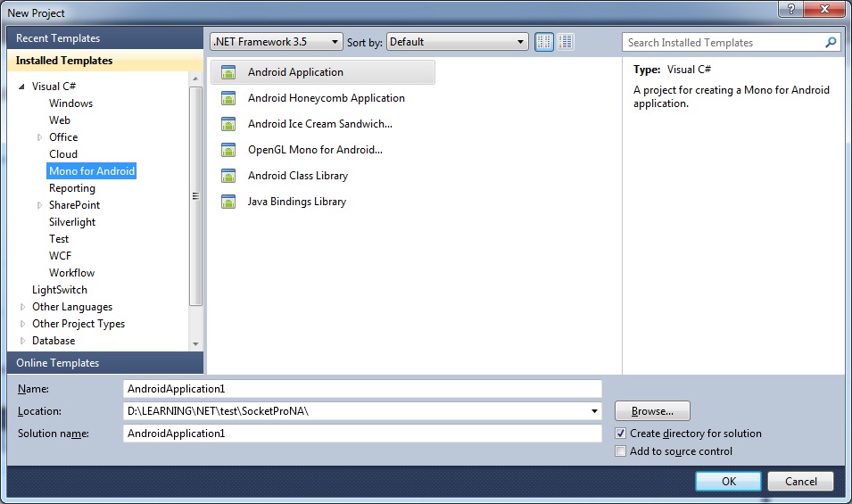
Task: Select the Android Class Library icon
Action: [x=228, y=176]
